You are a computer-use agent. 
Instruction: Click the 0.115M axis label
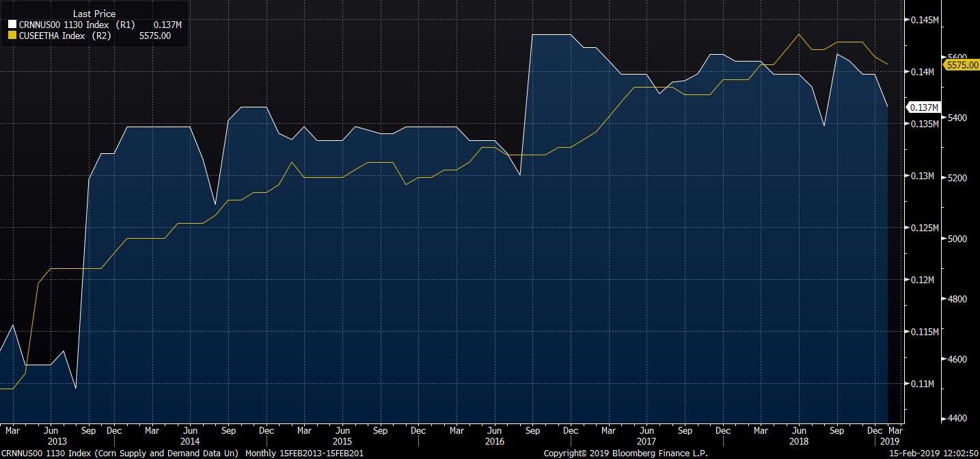[x=924, y=332]
